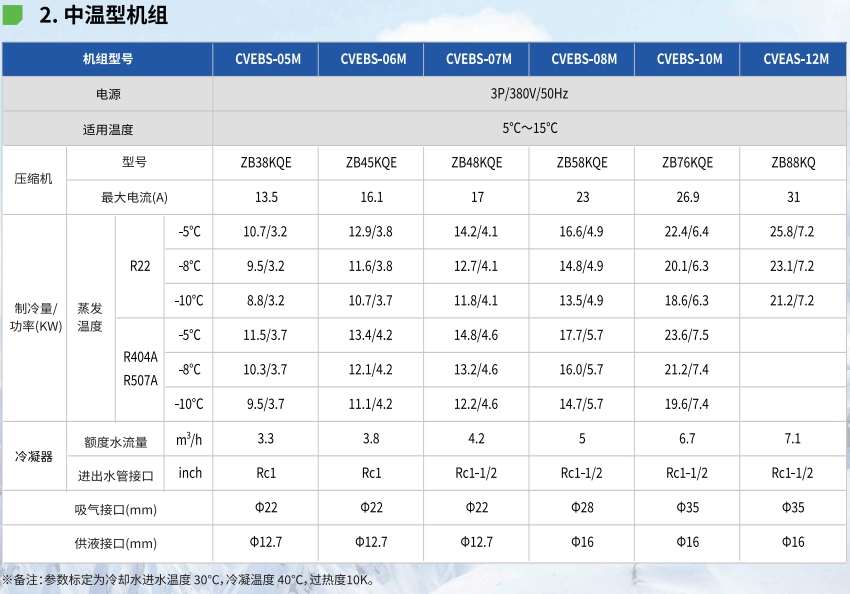Select the "压缩机" group label
The width and height of the screenshot is (850, 594).
pos(33,179)
